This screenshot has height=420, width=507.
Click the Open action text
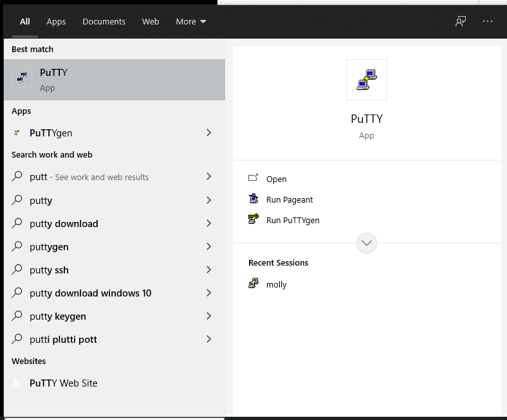(x=276, y=179)
